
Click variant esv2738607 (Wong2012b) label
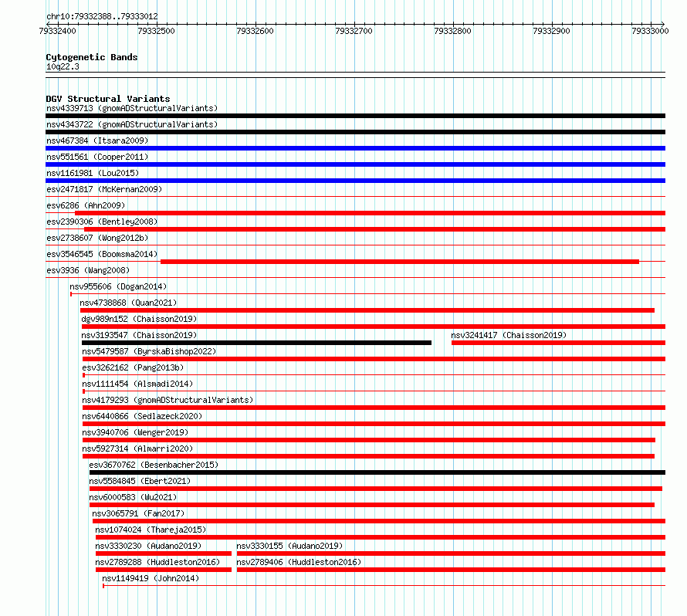click(97, 238)
